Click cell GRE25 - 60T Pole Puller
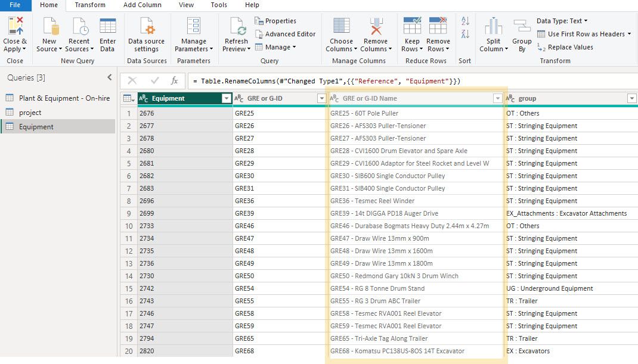Viewport: 638px width, 364px height. click(416, 113)
